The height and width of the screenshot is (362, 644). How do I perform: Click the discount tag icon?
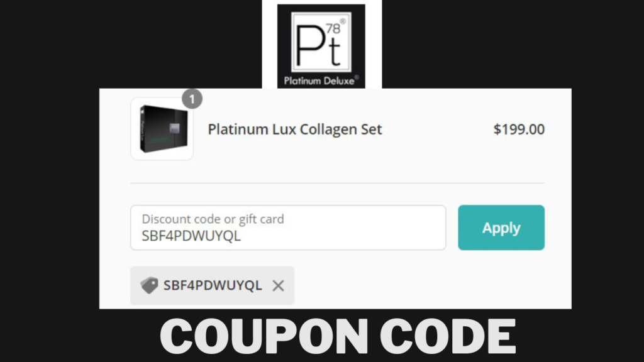(x=149, y=285)
